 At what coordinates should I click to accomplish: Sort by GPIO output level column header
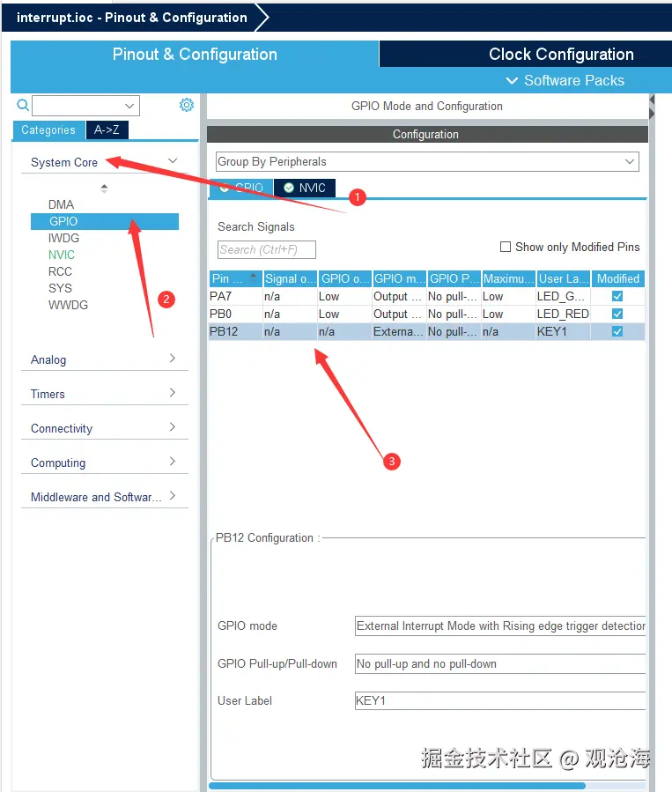pyautogui.click(x=345, y=278)
